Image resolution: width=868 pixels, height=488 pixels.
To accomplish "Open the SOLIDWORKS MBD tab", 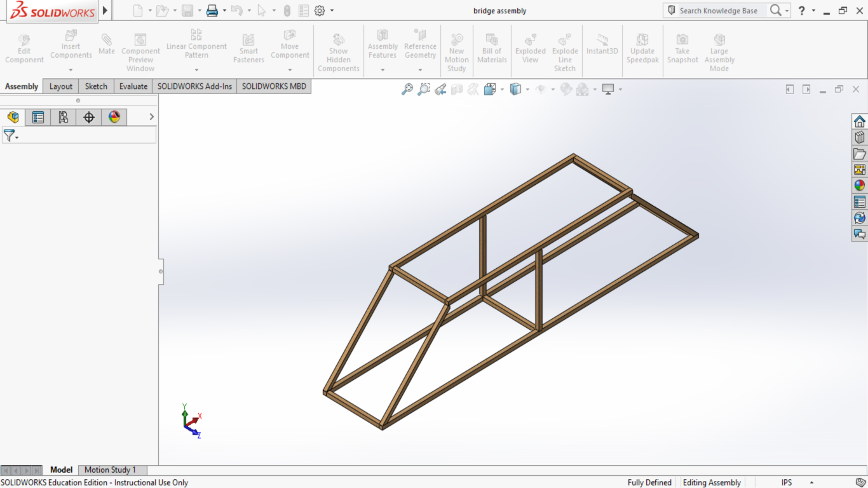I will pos(274,86).
